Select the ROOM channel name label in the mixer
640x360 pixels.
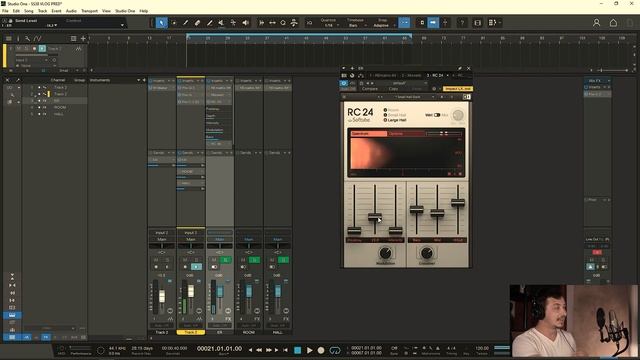click(249, 332)
